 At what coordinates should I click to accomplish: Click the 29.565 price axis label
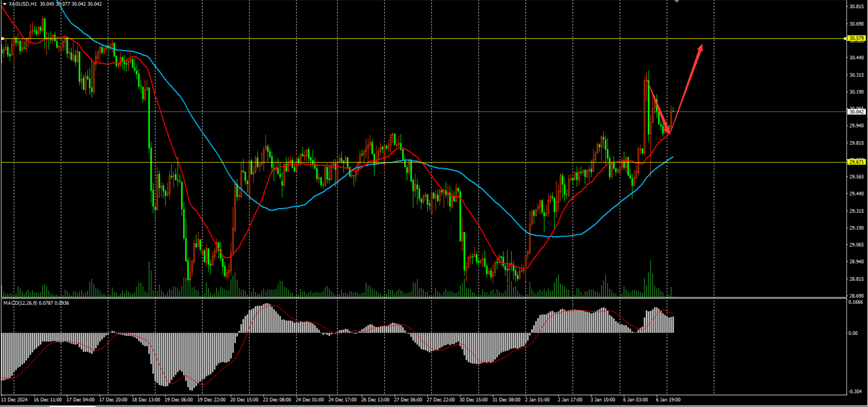[857, 177]
